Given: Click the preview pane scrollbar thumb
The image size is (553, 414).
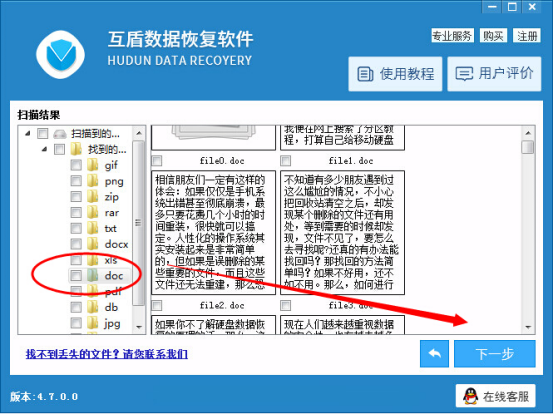Looking at the screenshot, I should (x=528, y=147).
